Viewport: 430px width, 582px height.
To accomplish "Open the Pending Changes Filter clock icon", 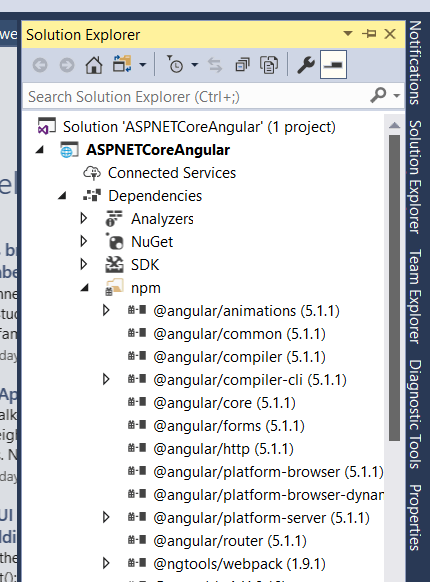I will (x=175, y=65).
